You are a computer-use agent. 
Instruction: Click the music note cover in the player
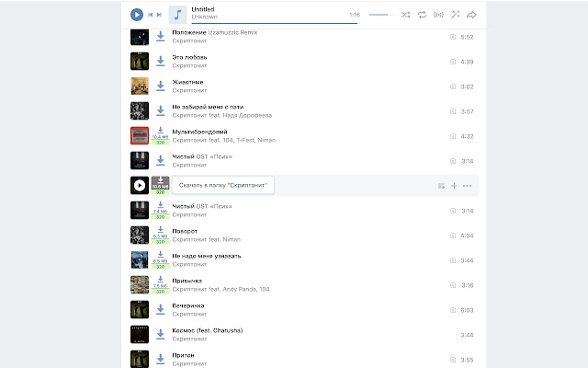click(177, 15)
